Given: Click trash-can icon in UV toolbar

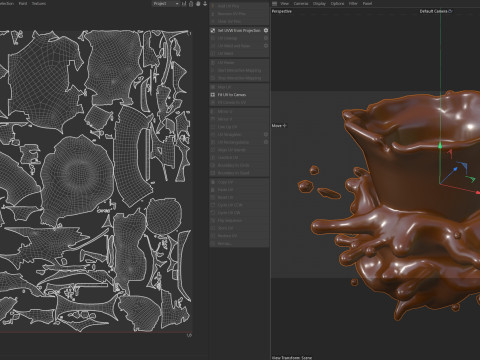Looking at the screenshot, I should (x=191, y=4).
